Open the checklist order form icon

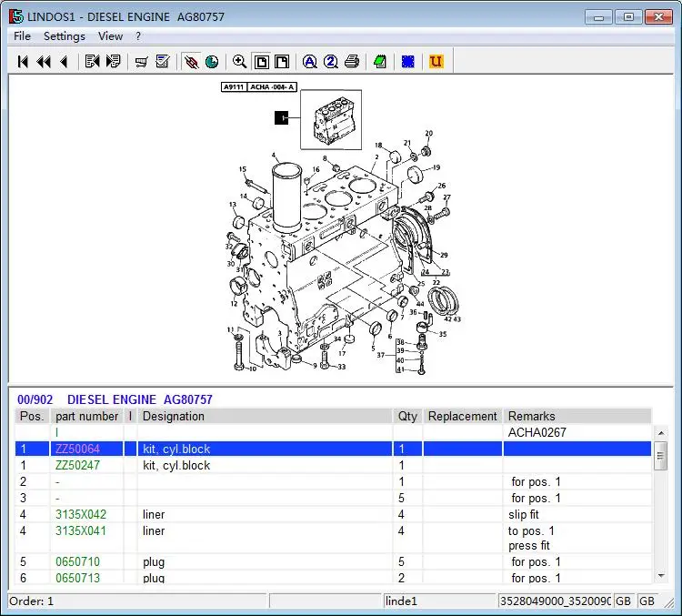(163, 62)
